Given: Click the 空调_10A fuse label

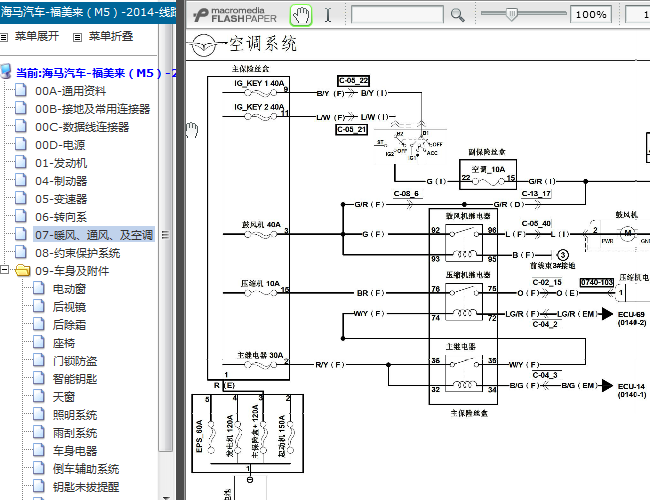Looking at the screenshot, I should tap(488, 170).
